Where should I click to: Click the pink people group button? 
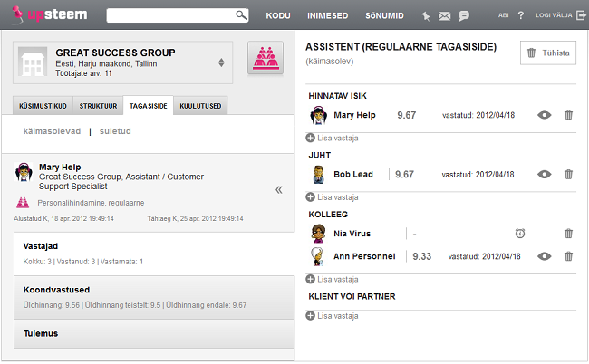[x=266, y=58]
